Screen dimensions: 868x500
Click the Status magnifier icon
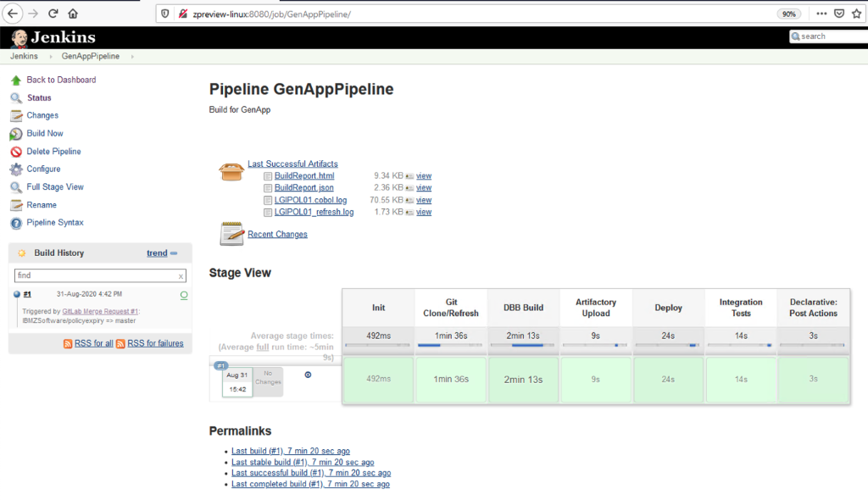coord(16,98)
